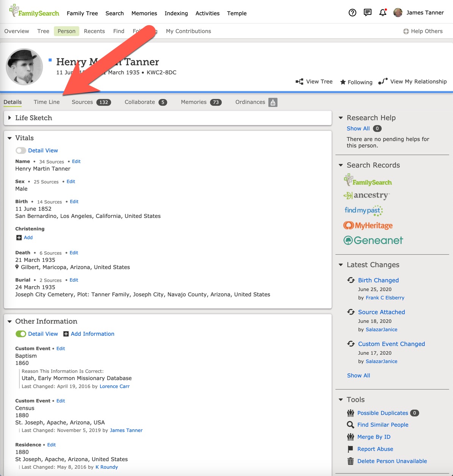453x476 pixels.
Task: Click the Findmypast search icon
Action: pos(364,210)
